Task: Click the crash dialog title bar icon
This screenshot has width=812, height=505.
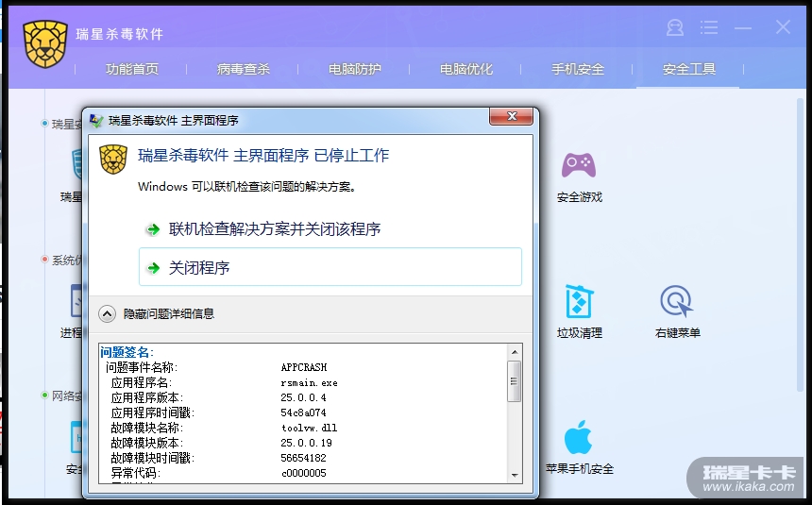Action: [x=96, y=121]
